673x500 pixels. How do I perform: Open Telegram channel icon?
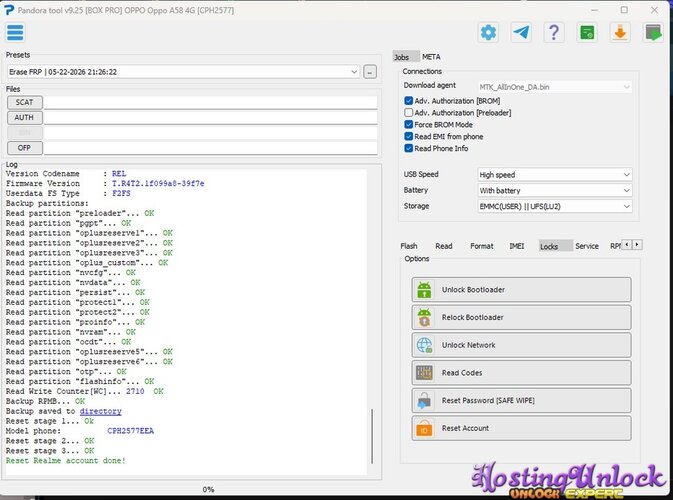[521, 33]
